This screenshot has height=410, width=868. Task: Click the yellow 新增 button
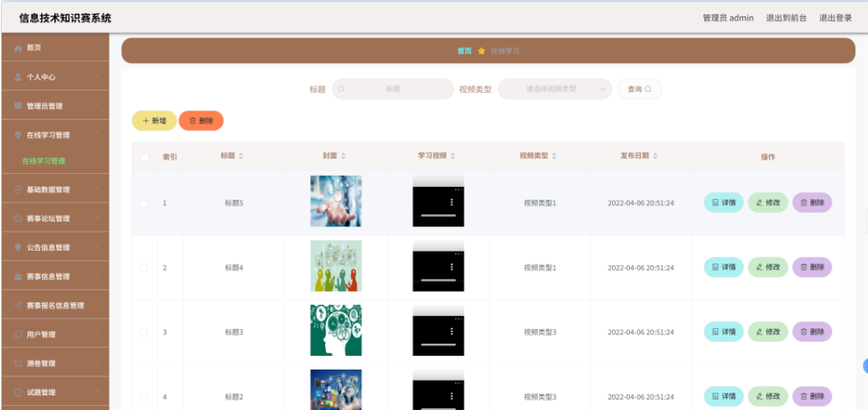[154, 121]
